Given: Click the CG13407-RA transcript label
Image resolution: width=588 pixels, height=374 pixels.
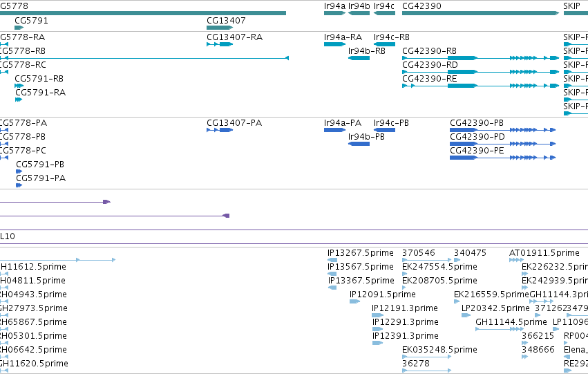Looking at the screenshot, I should [x=235, y=37].
